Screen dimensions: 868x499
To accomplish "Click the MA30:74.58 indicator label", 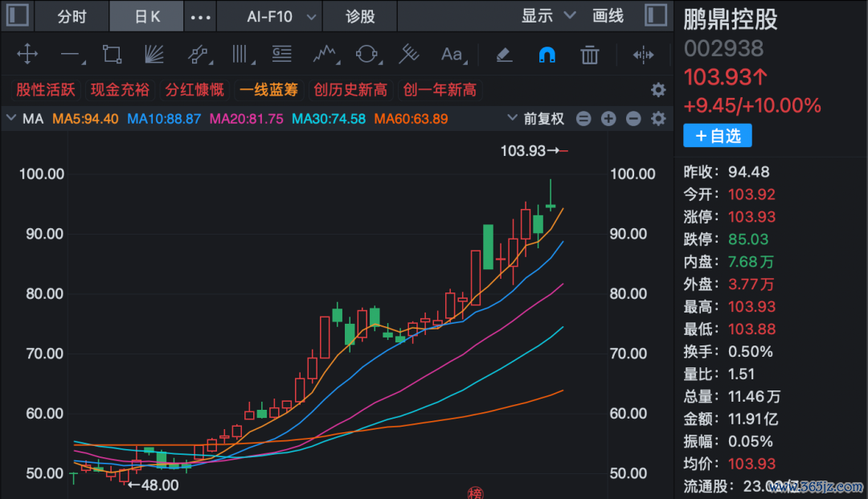I will 329,119.
